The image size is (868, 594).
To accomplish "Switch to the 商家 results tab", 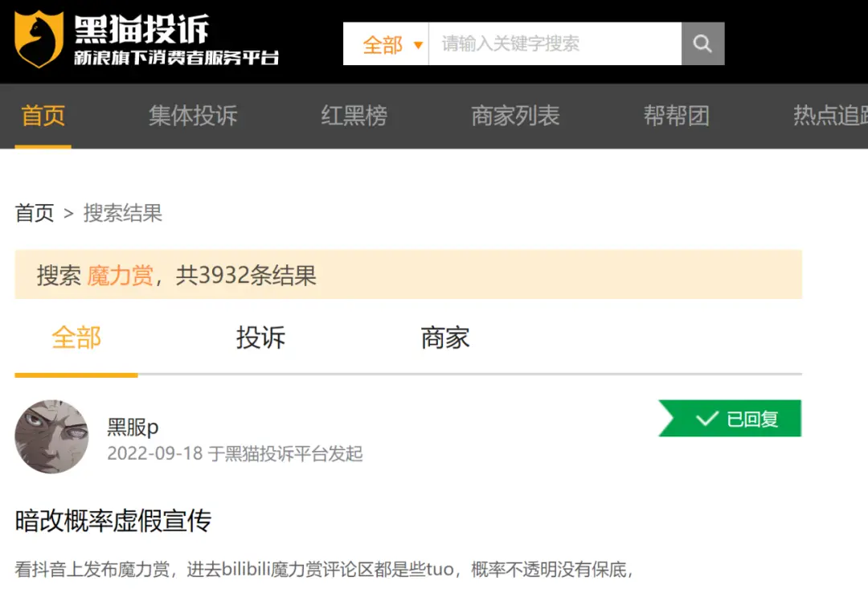I will point(445,338).
